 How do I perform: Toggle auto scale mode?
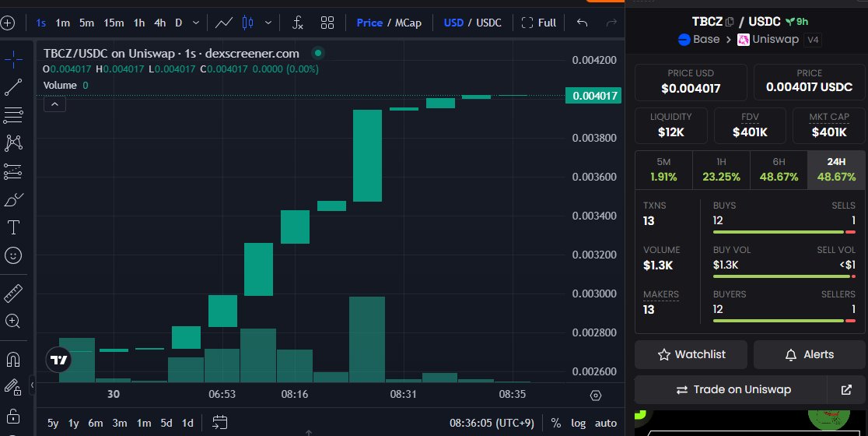pos(606,423)
